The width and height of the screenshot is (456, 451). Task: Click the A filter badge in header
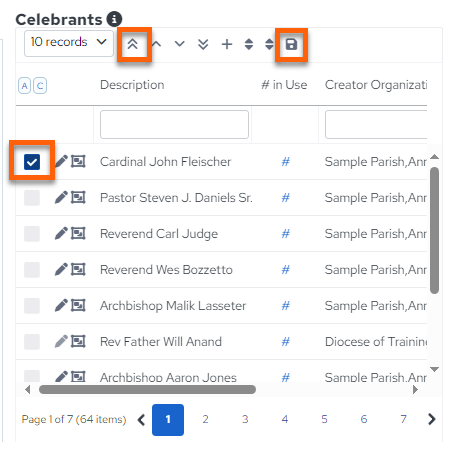coord(25,86)
